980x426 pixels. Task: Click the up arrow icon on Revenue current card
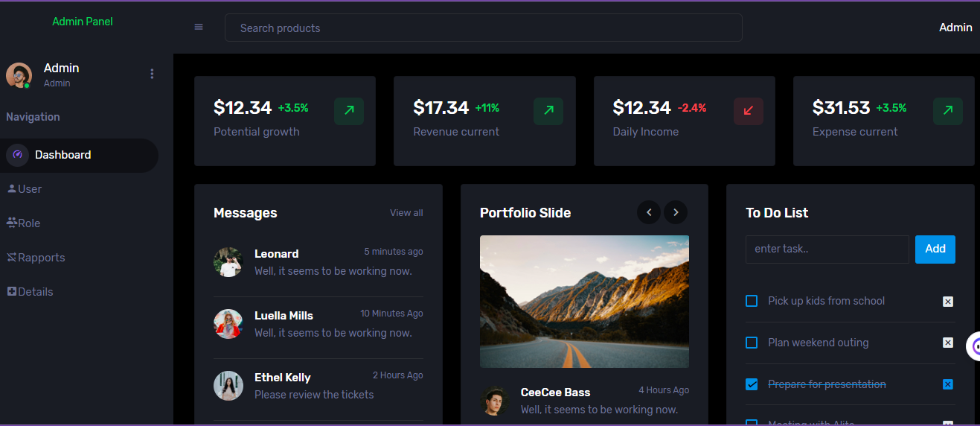click(548, 111)
